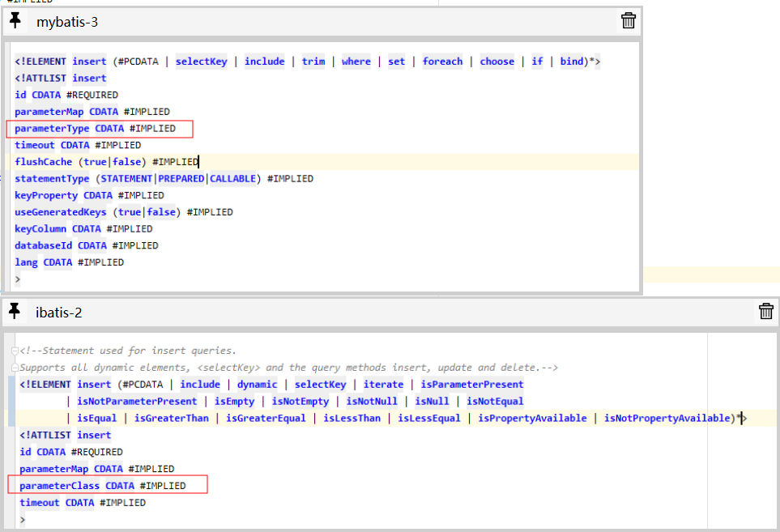Select 'insert' on mybatis-3 ATTLIST line

pos(90,78)
